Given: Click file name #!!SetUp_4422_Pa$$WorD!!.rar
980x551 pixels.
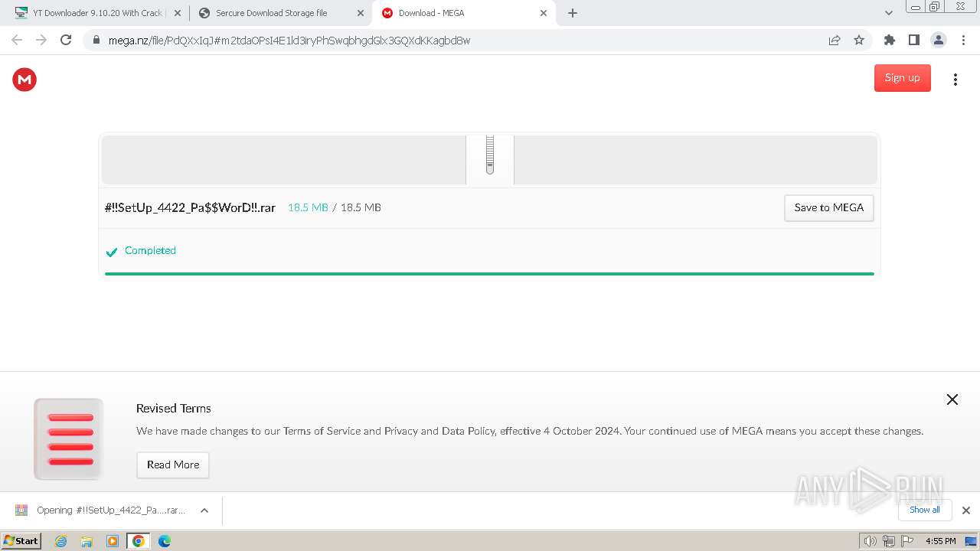Looking at the screenshot, I should 190,207.
